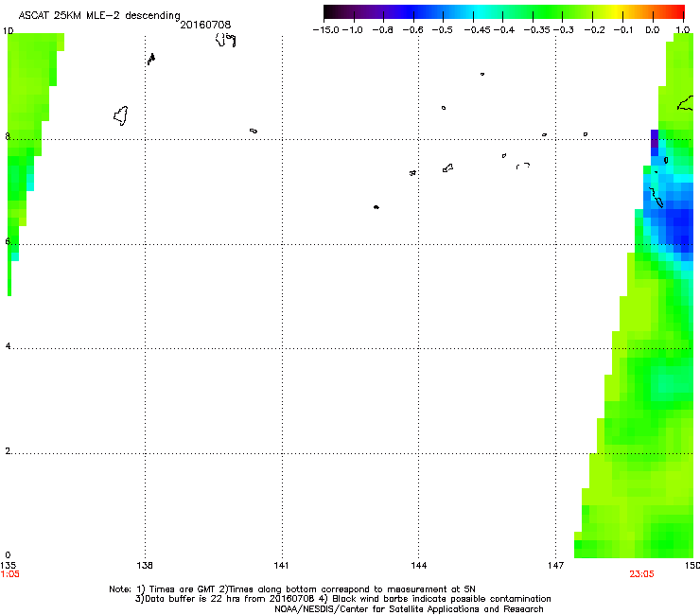Click the -0.5 color scale label
The image size is (700, 615).
[x=442, y=30]
